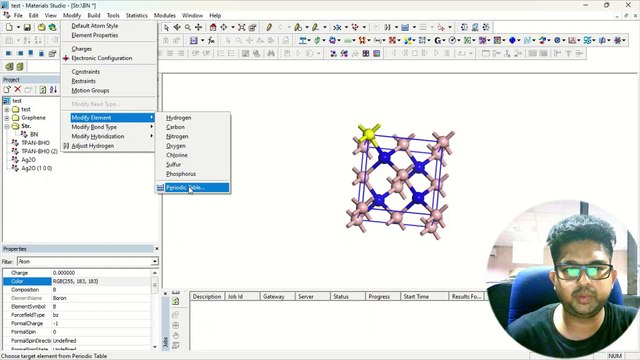Viewport: 640px width, 360px height.
Task: Open the Modify Hybridization submenu
Action: point(109,136)
